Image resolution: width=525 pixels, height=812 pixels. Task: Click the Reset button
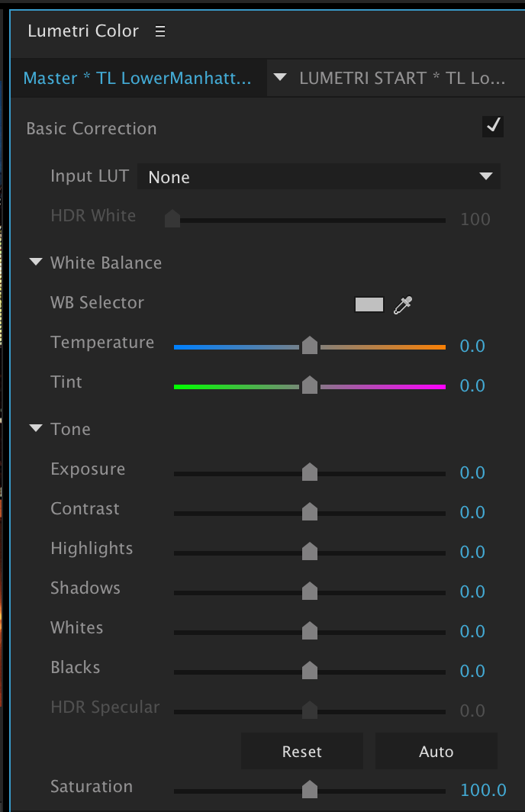(x=302, y=751)
